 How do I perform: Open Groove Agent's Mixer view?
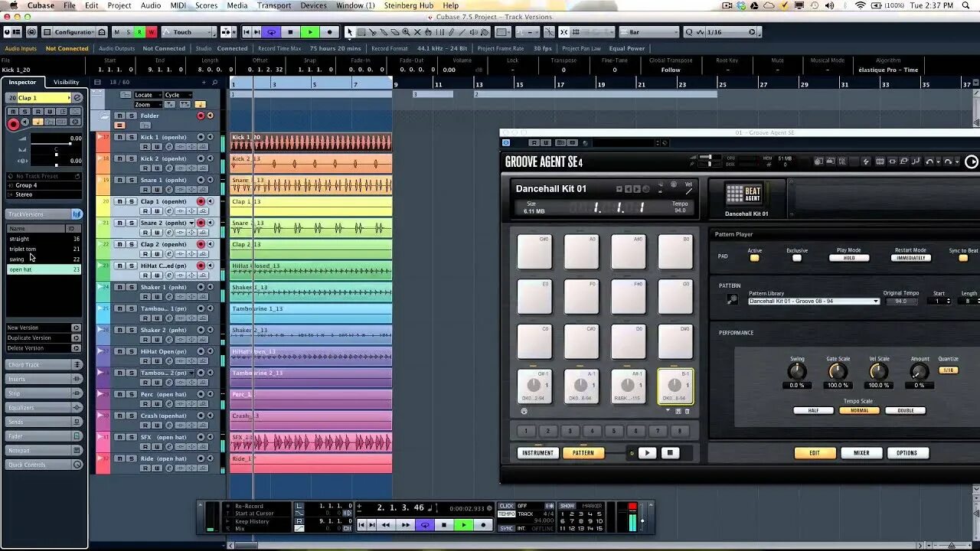861,452
